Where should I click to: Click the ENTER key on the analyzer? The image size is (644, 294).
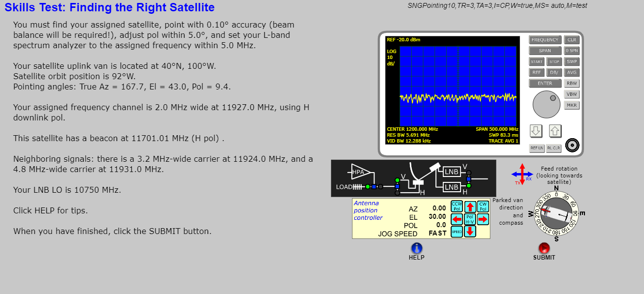pos(545,84)
